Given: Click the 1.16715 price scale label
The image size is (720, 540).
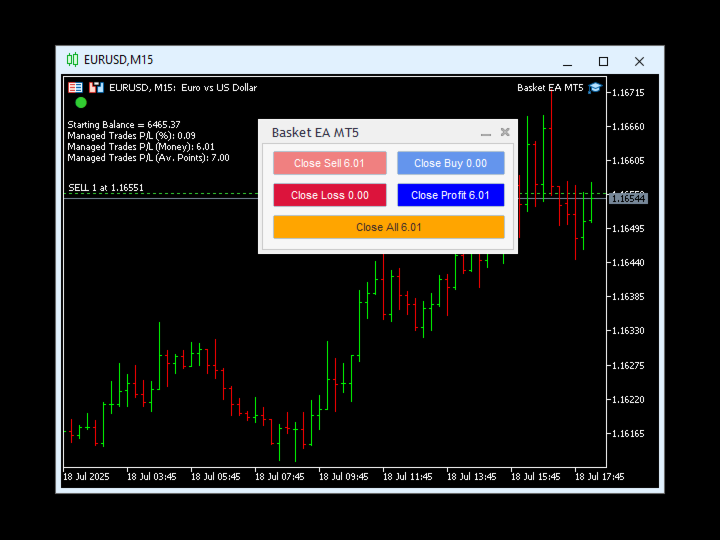Looking at the screenshot, I should pos(628,93).
